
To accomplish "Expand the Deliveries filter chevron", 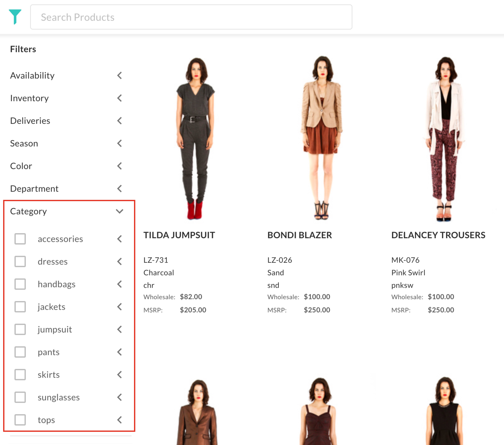I will coord(120,121).
